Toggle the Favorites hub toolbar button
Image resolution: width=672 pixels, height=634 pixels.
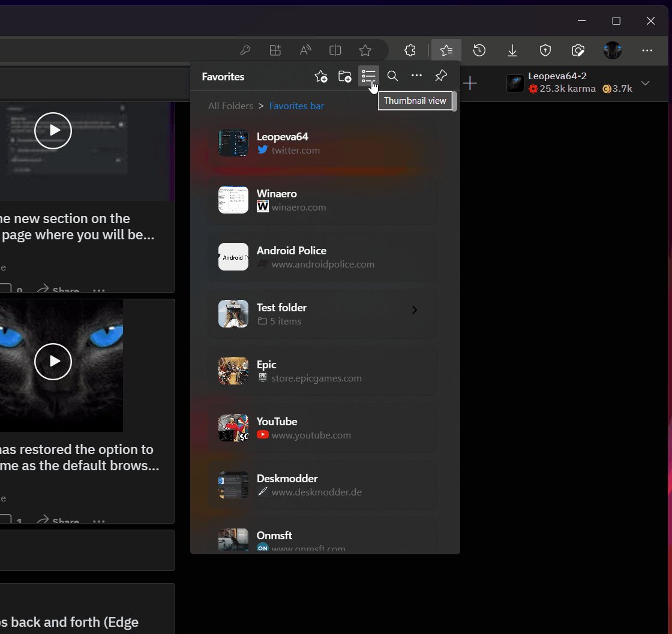tap(446, 50)
